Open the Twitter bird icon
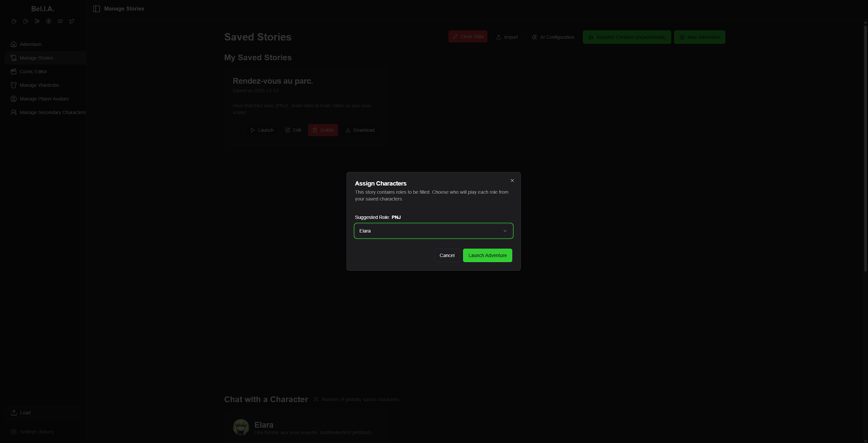The height and width of the screenshot is (443, 868). tap(72, 21)
